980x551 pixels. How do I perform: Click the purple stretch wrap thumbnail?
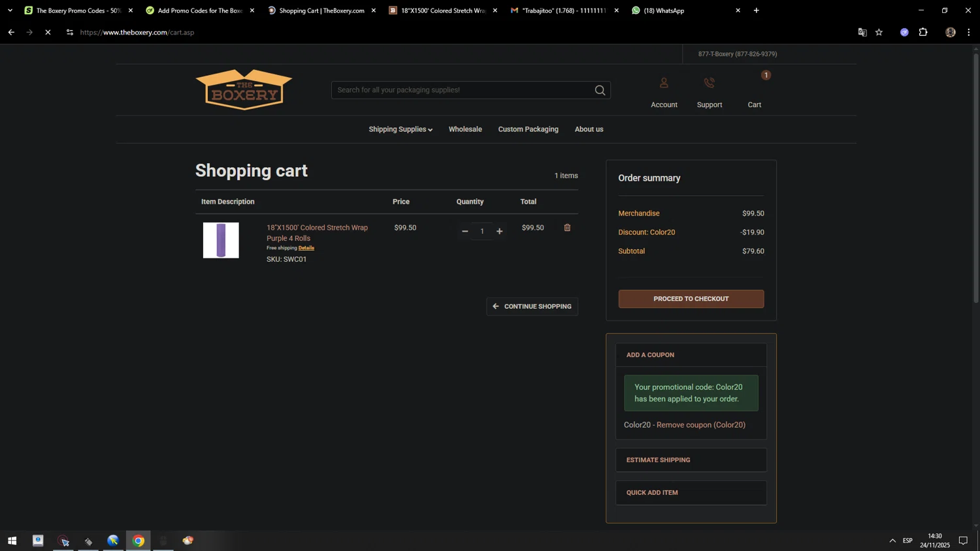tap(221, 240)
